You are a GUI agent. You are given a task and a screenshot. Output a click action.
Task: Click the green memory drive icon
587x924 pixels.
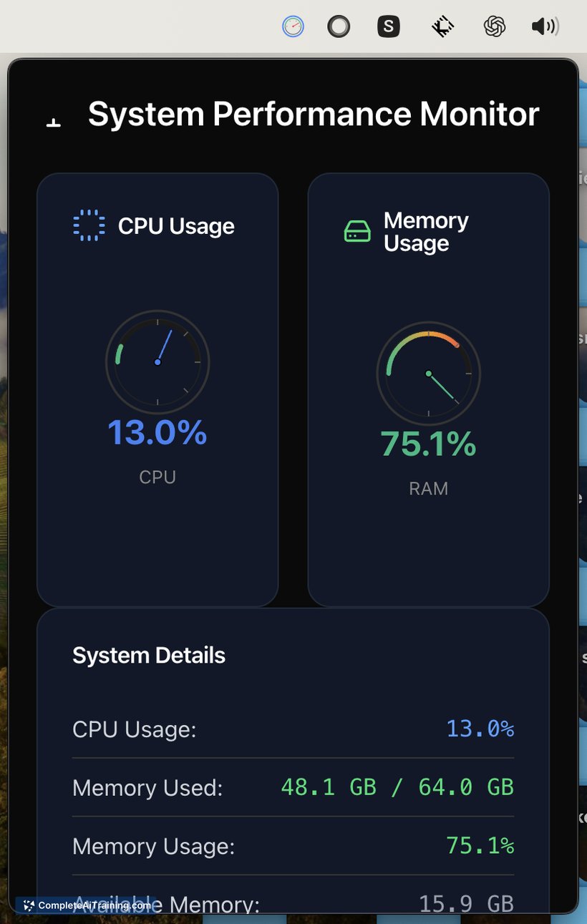(x=357, y=231)
